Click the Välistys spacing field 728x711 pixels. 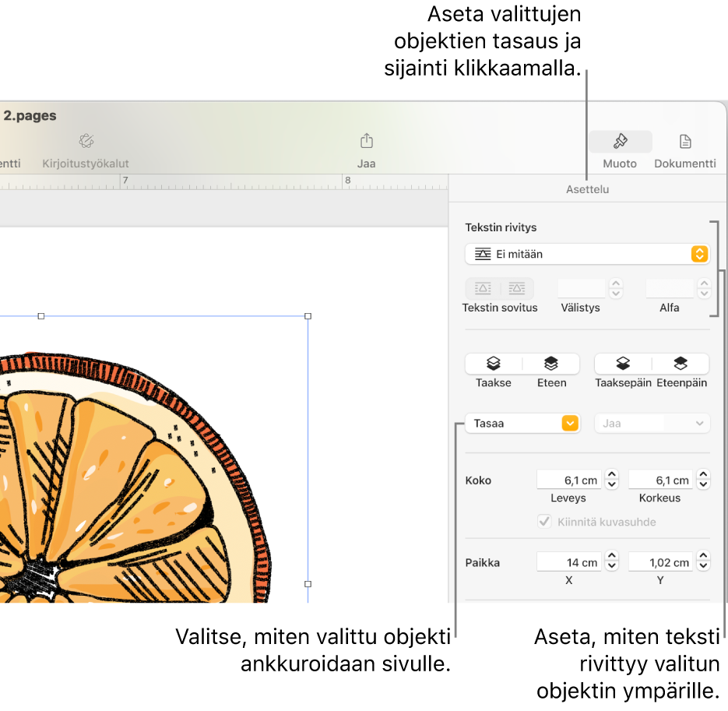[x=582, y=288]
